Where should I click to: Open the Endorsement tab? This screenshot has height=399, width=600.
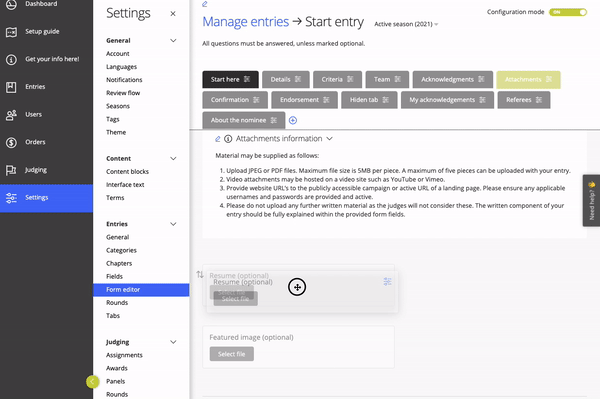coord(305,100)
